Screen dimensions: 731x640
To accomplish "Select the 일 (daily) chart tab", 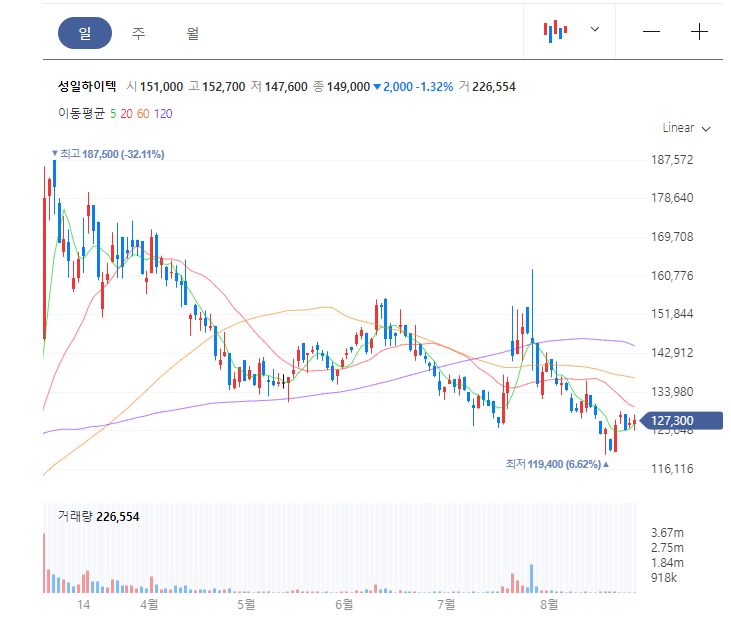I will pos(85,33).
